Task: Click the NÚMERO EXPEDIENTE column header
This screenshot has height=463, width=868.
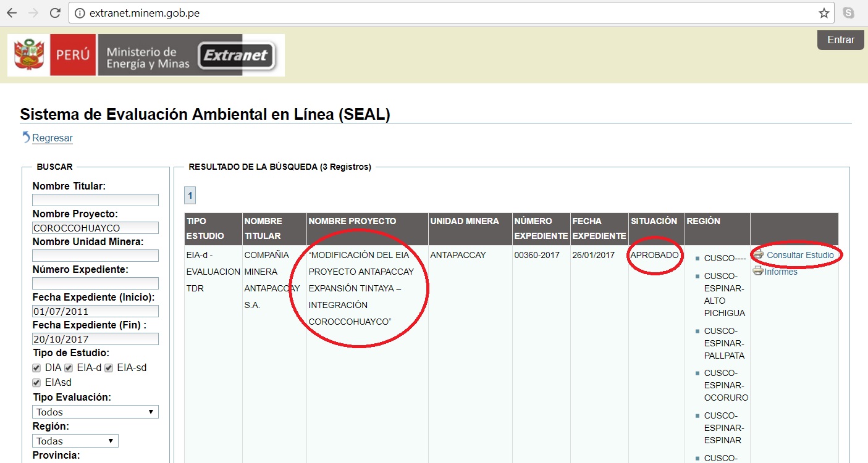Action: click(541, 228)
